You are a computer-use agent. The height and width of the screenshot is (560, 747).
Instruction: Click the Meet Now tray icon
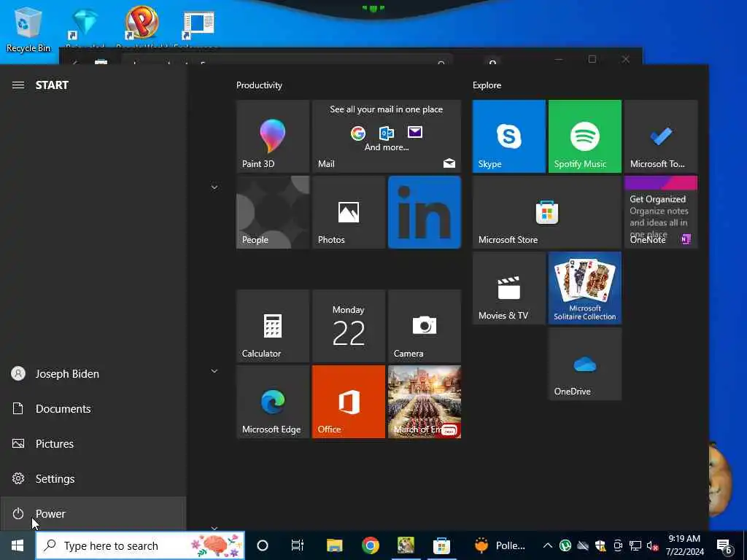point(618,545)
